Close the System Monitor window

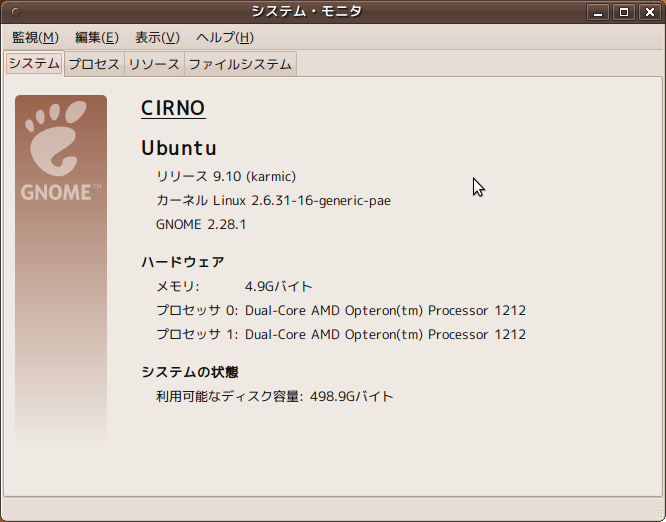pyautogui.click(x=647, y=12)
